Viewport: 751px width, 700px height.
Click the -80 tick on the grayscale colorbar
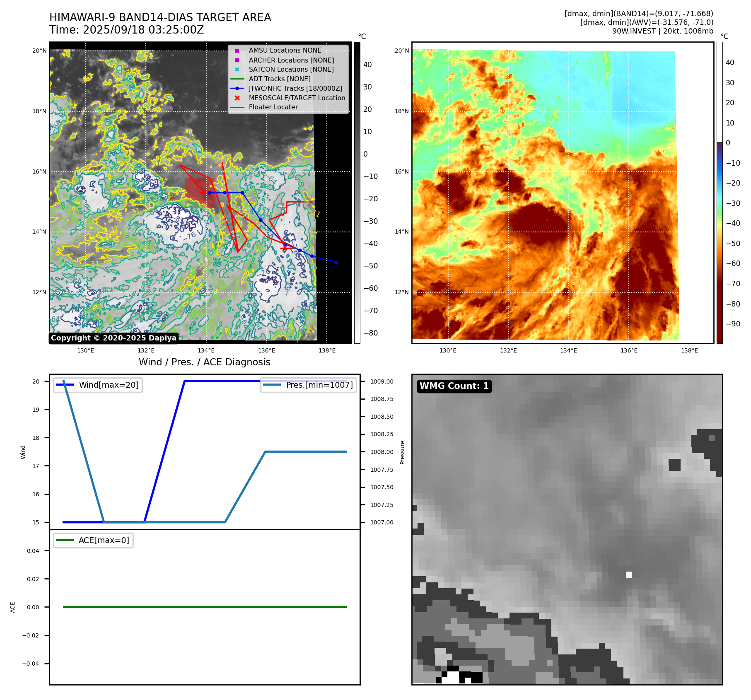tap(370, 333)
